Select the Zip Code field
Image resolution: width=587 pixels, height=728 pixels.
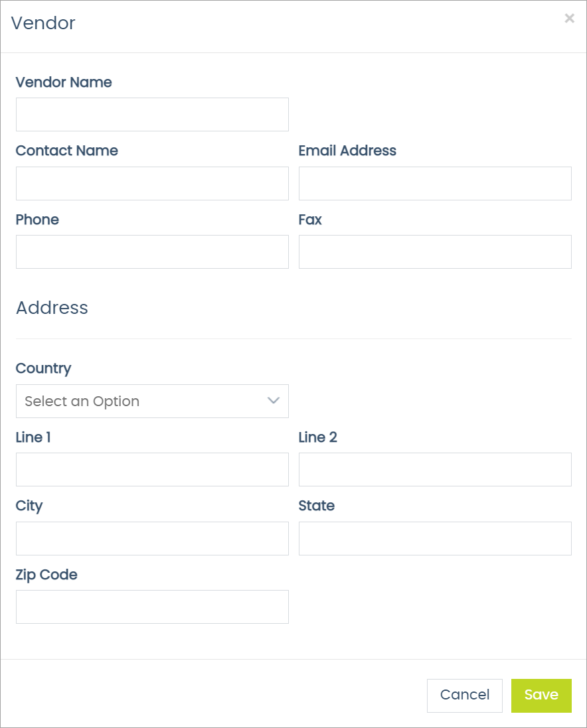pos(152,607)
